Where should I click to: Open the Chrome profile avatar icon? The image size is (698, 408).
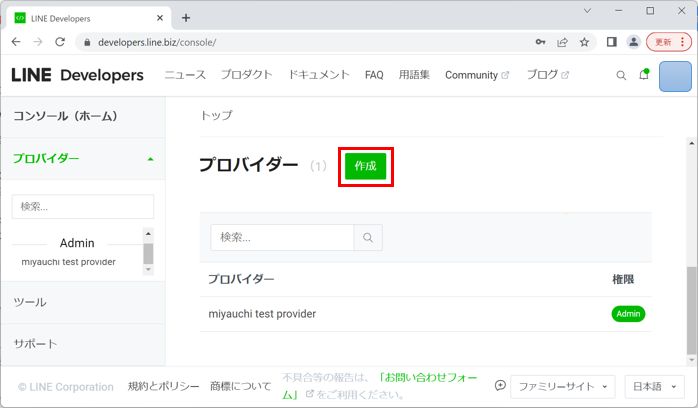point(633,42)
